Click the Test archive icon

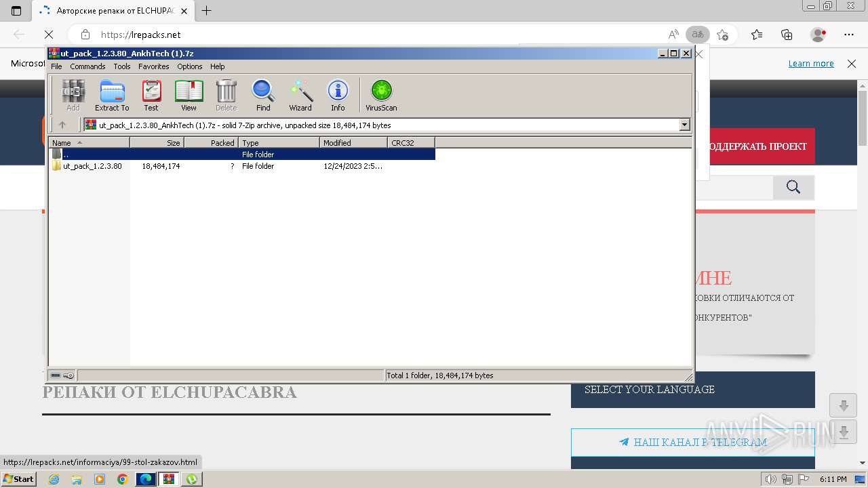151,95
